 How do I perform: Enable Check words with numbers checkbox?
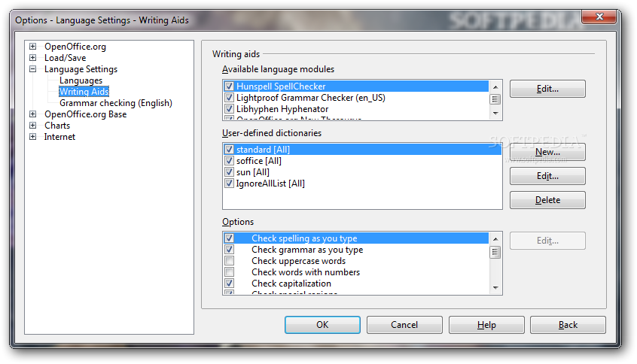pyautogui.click(x=229, y=272)
